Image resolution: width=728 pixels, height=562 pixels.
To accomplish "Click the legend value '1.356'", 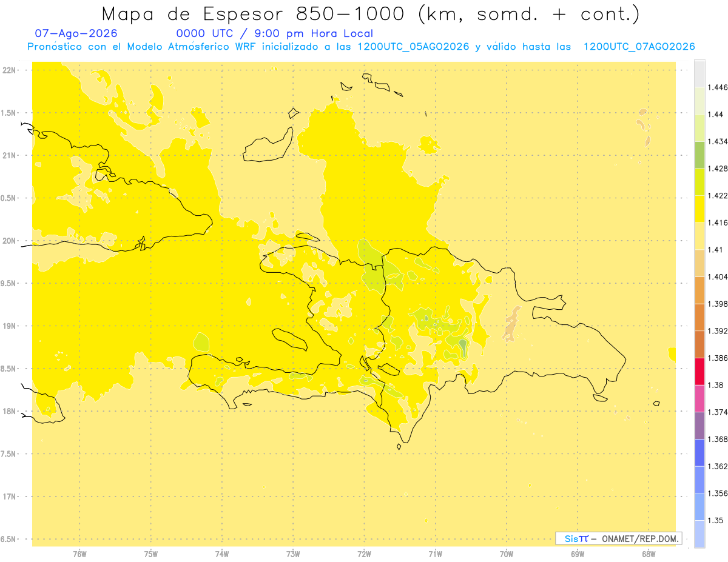I will (x=718, y=493).
